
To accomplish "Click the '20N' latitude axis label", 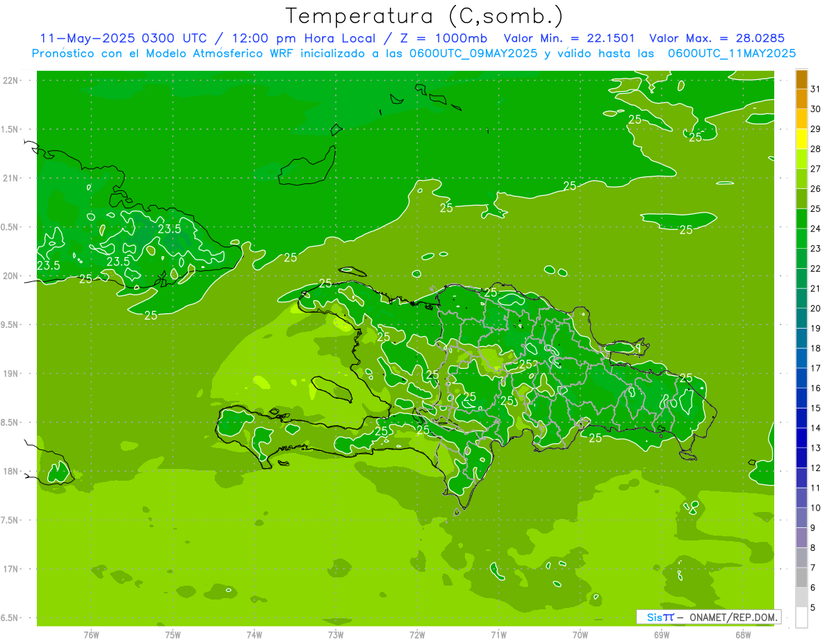I will (10, 276).
